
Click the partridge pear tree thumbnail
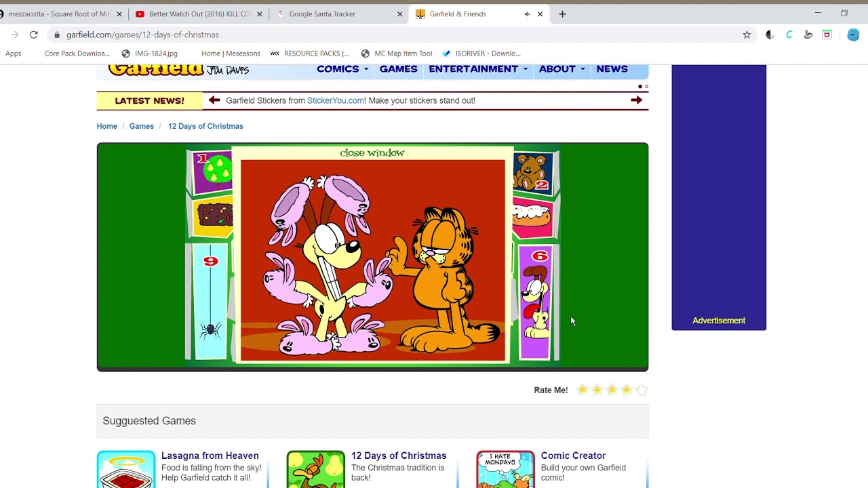point(315,469)
